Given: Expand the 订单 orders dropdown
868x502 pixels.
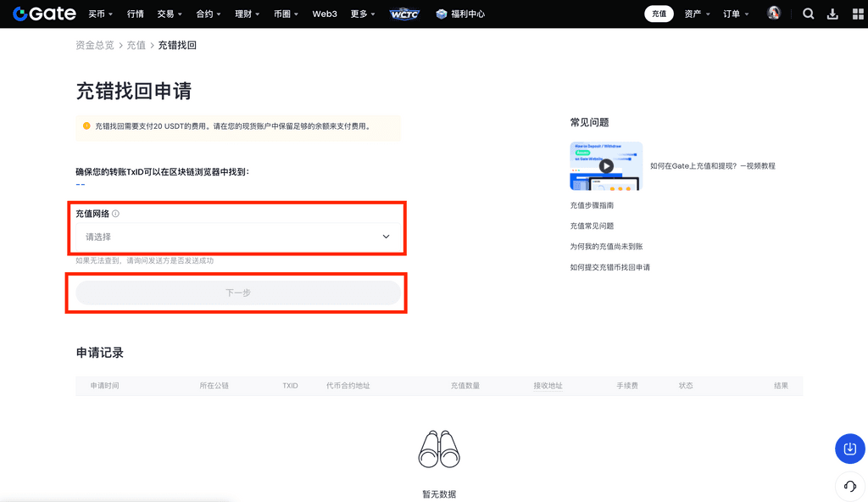Looking at the screenshot, I should tap(735, 14).
